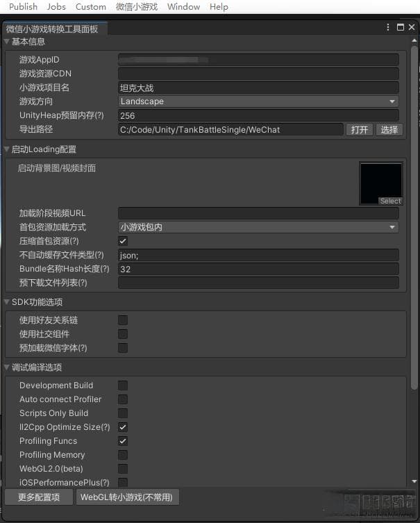The image size is (420, 523).
Task: Enable iOSPerformancePlus checkbox
Action: tap(123, 482)
